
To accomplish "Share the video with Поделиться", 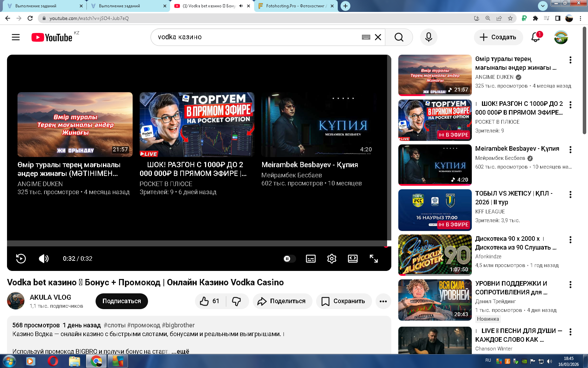I will (x=282, y=301).
